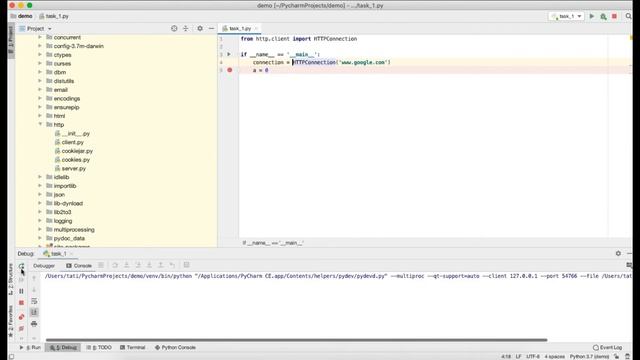Close the task_1.py editor tab
Screen dimensions: 640x360
click(256, 29)
